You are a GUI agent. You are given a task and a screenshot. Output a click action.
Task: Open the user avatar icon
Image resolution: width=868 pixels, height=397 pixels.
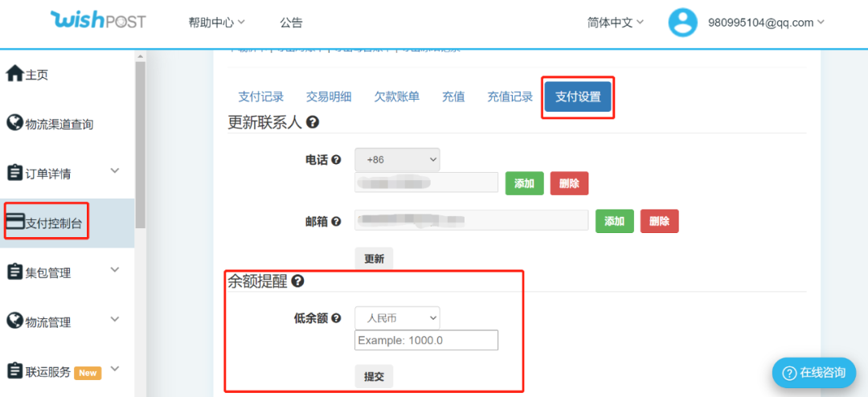tap(682, 23)
